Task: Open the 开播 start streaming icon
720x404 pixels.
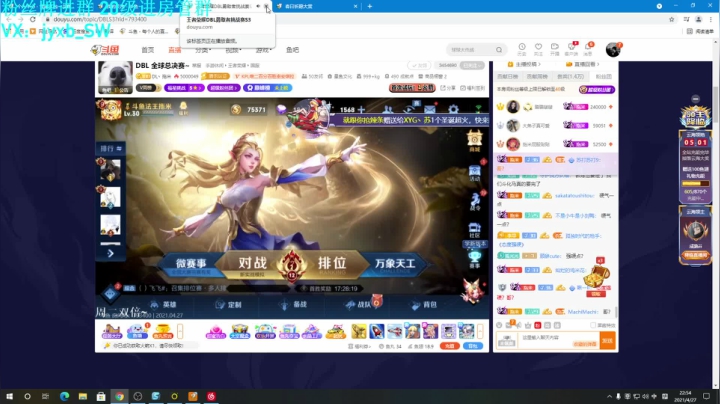Action: (x=555, y=49)
